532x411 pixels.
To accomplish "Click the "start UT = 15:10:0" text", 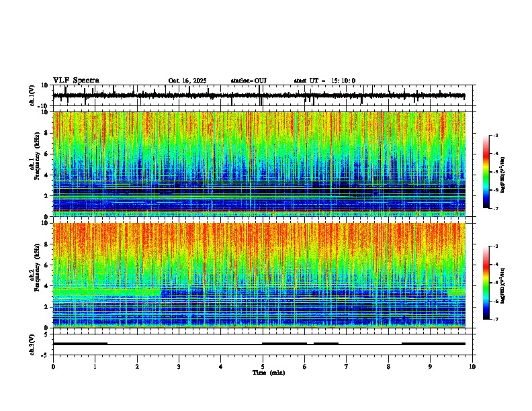I will click(324, 81).
